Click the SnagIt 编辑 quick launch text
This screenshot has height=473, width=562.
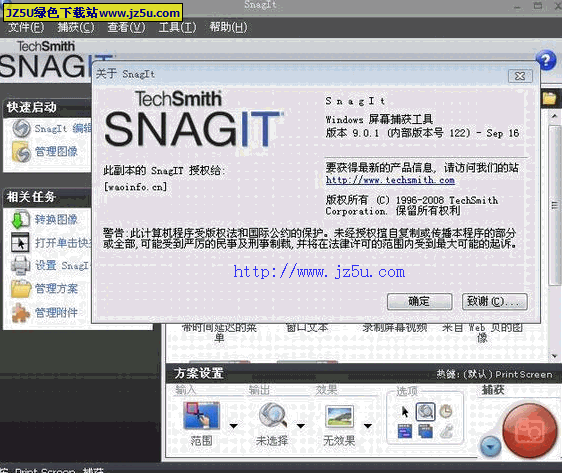62,128
